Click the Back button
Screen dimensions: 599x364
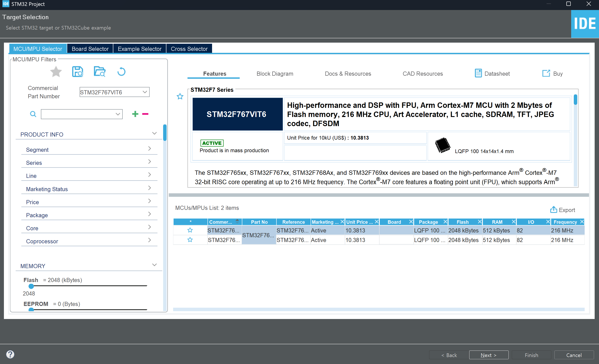point(449,355)
